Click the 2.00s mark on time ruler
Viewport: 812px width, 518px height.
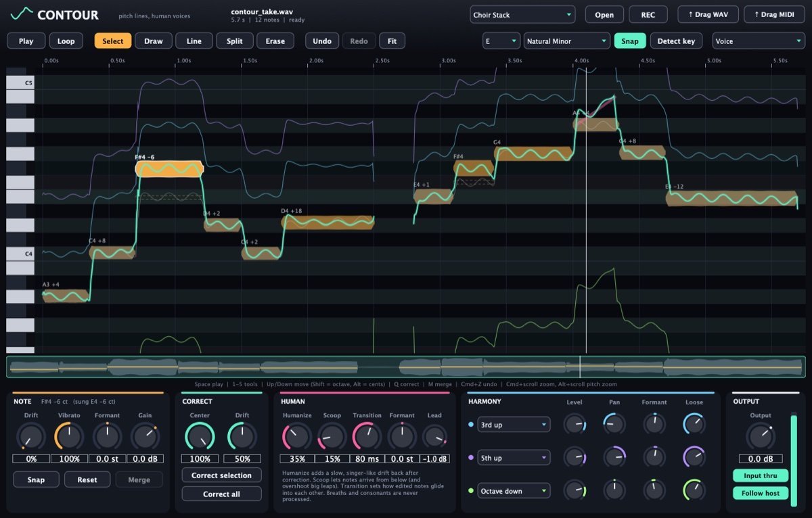point(316,60)
